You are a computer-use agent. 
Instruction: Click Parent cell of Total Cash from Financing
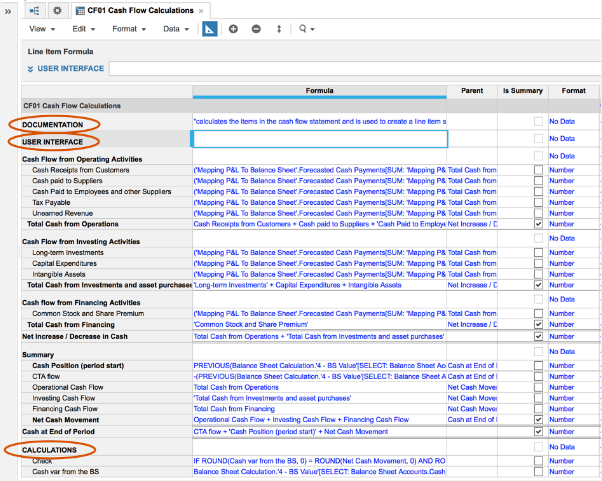(472, 324)
